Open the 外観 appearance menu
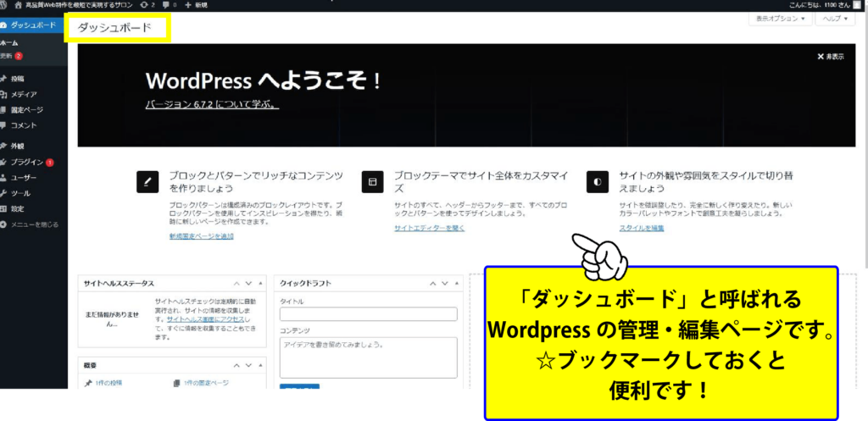Viewport: 868px width, 421px height. 18,147
